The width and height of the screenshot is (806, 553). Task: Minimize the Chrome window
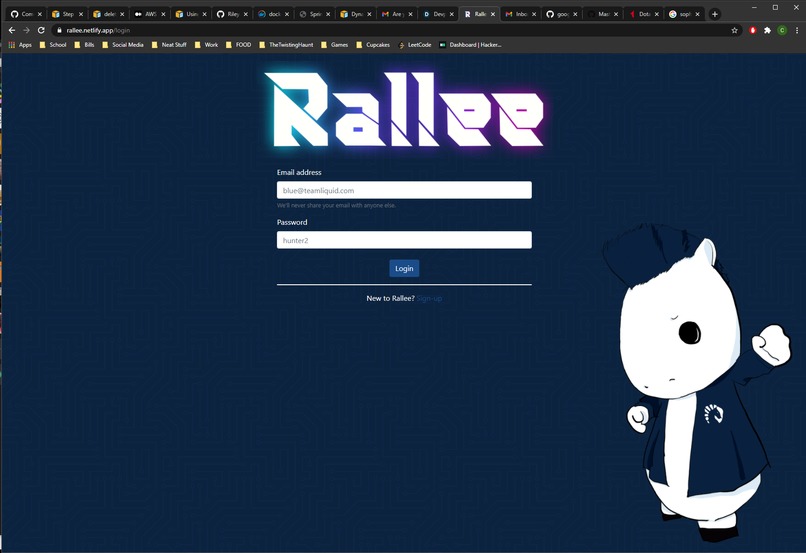(755, 7)
